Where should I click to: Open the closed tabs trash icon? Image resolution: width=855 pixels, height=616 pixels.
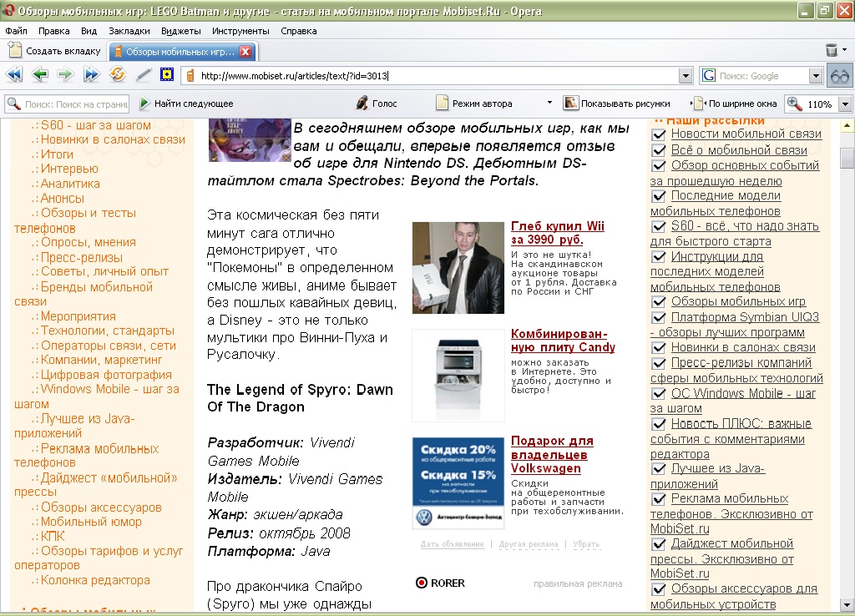[x=832, y=50]
